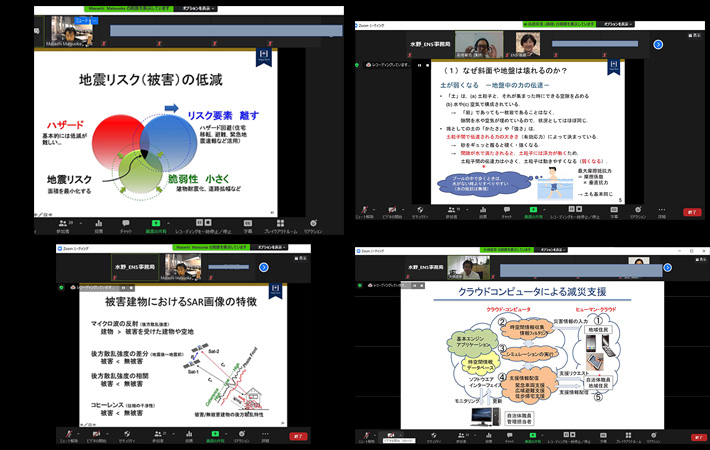The height and width of the screenshot is (450, 710).
Task: Select 水野_ENS事務局 participant tile in SAR画像 window
Action: click(135, 267)
